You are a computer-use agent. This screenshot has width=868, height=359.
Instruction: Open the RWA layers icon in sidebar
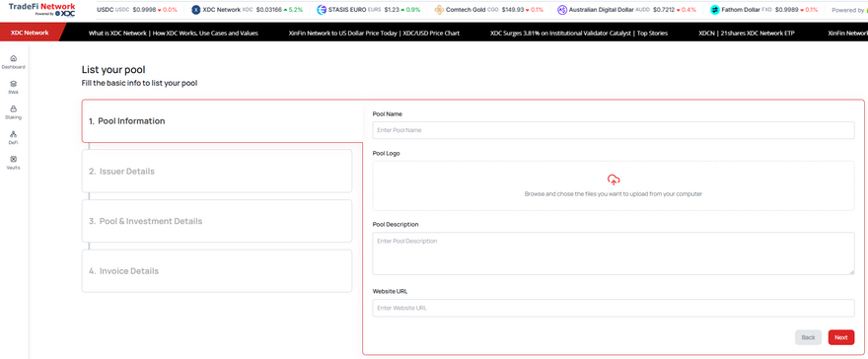click(x=13, y=84)
